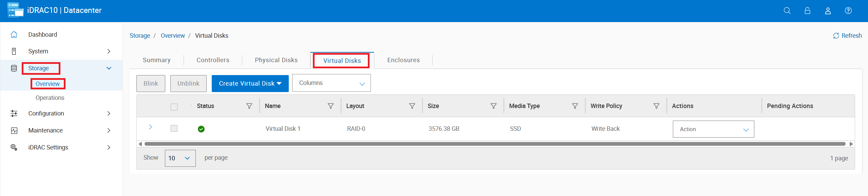Switch to the Controllers tab
Viewport: 868px width, 196px height.
tap(213, 60)
